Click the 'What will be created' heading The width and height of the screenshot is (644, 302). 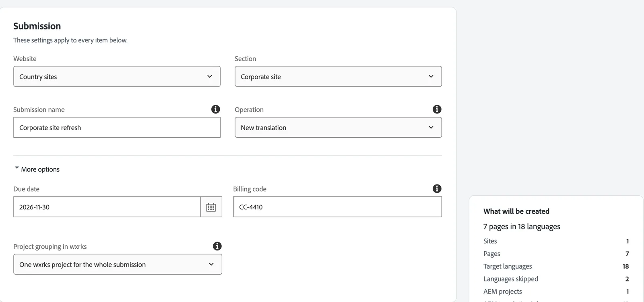point(516,211)
